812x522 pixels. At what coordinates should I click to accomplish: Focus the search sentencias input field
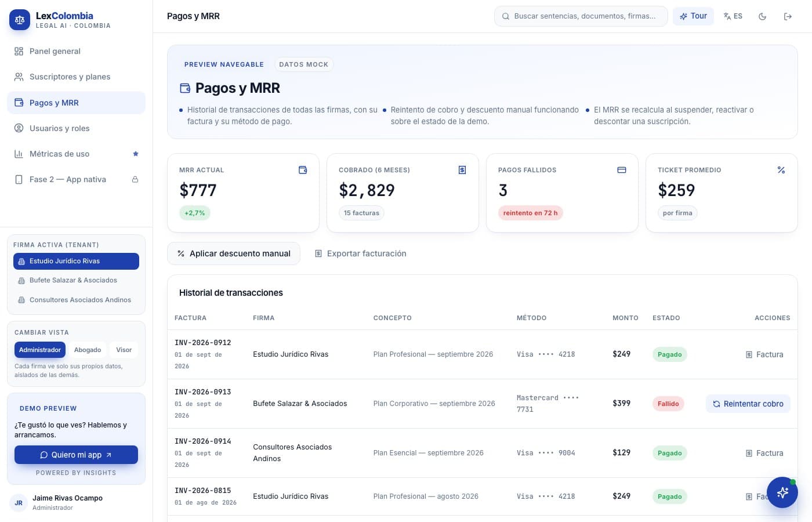tap(581, 16)
